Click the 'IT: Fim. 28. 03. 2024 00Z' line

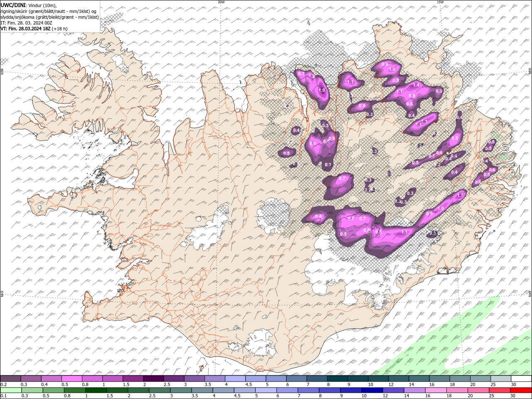click(x=26, y=23)
